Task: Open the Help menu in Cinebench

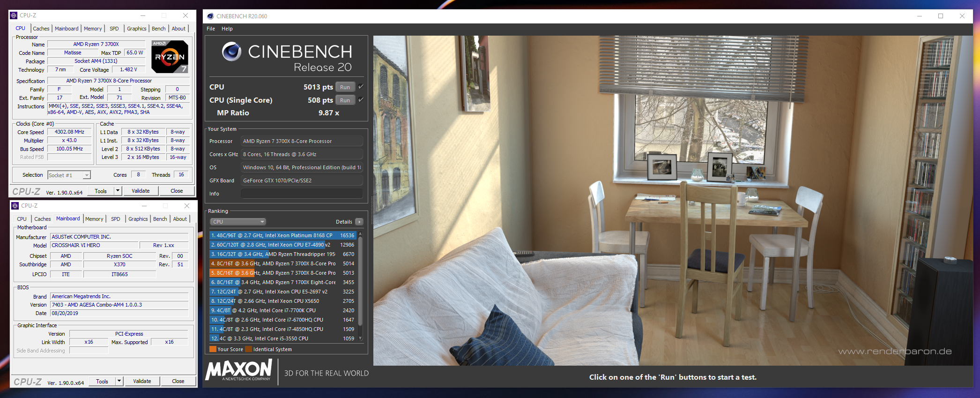Action: [227, 29]
